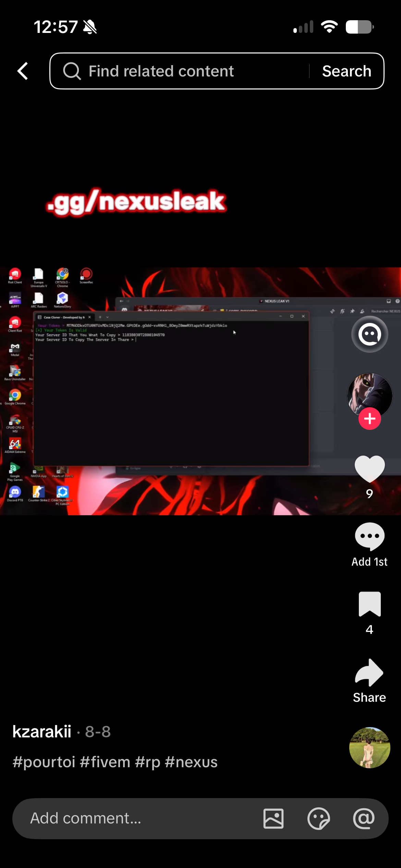Tap the new tab plus in the terminal
This screenshot has height=868, width=401.
click(100, 317)
